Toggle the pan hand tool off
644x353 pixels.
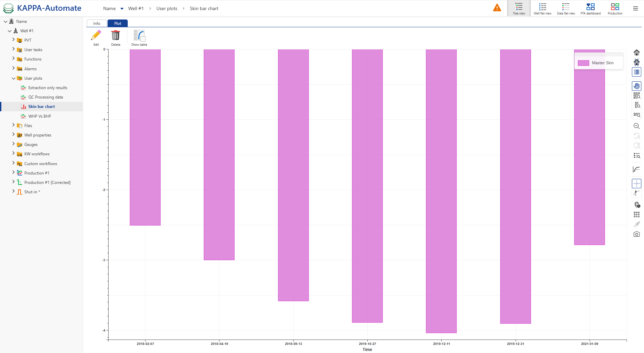coord(636,86)
